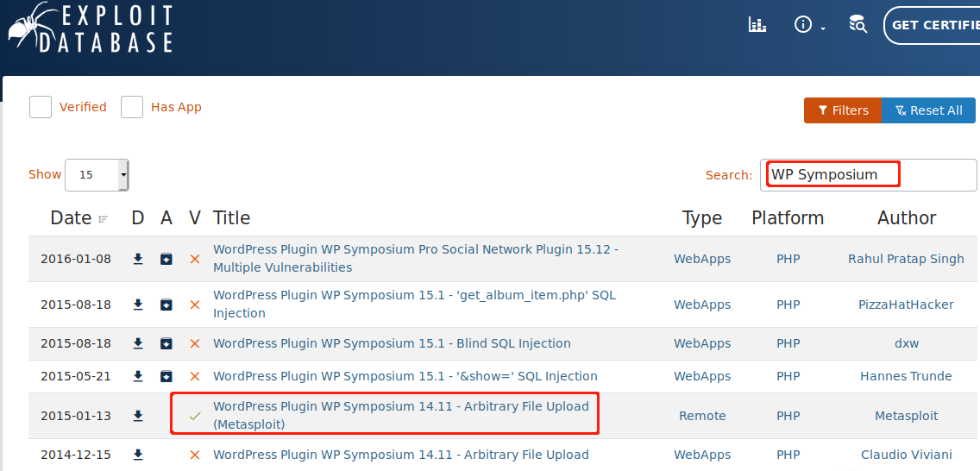Open the 2014-12-15 Arbitrary File Upload exploit link
Viewport: 980px width, 471px height.
click(x=400, y=455)
